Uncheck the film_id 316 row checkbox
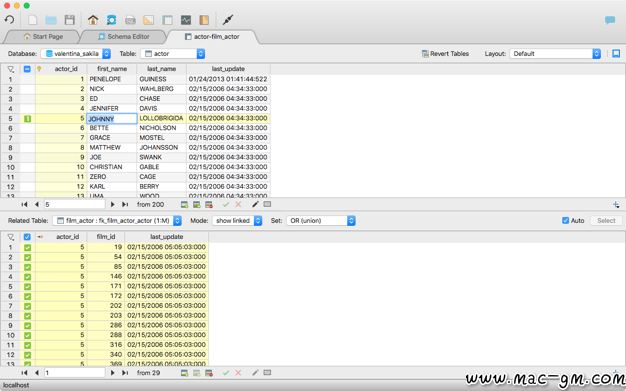The image size is (626, 391). (x=28, y=345)
